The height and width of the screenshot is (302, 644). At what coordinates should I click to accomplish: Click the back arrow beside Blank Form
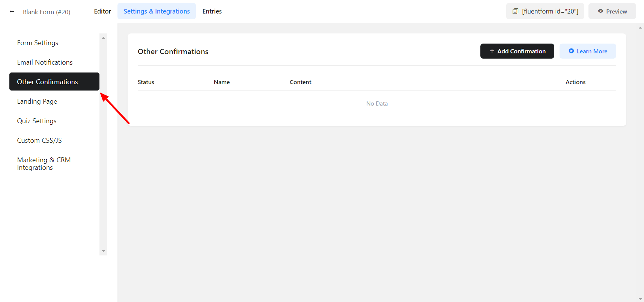click(12, 12)
